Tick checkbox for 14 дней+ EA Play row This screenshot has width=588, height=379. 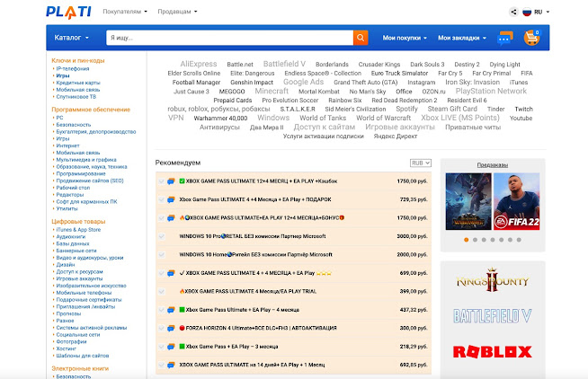pos(161,365)
